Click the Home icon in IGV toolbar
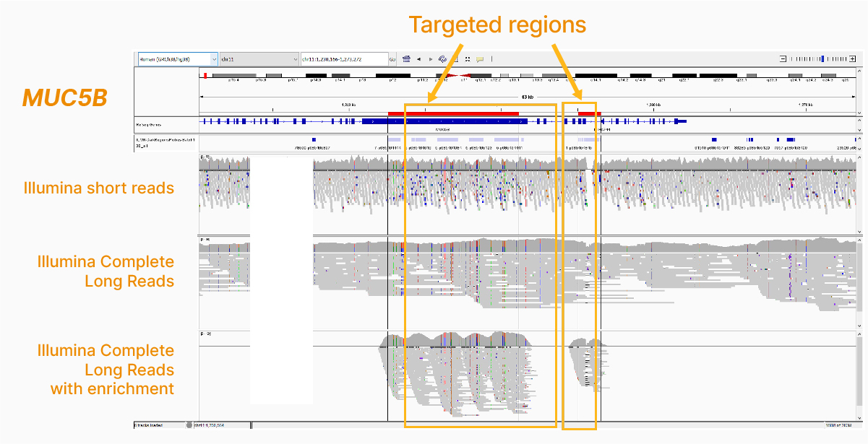 (x=406, y=59)
